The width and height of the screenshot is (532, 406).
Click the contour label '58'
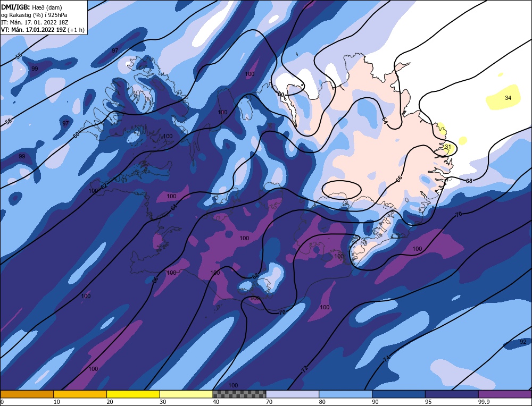coord(9,121)
